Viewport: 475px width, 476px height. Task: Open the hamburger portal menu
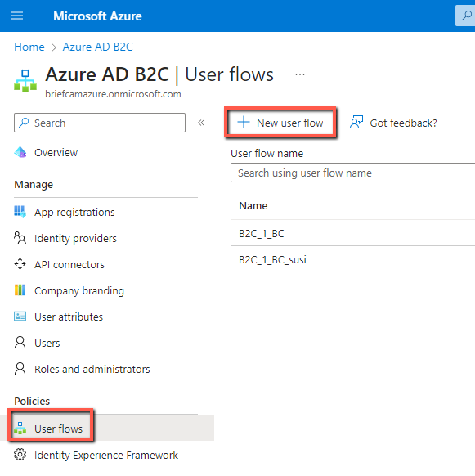pos(17,16)
